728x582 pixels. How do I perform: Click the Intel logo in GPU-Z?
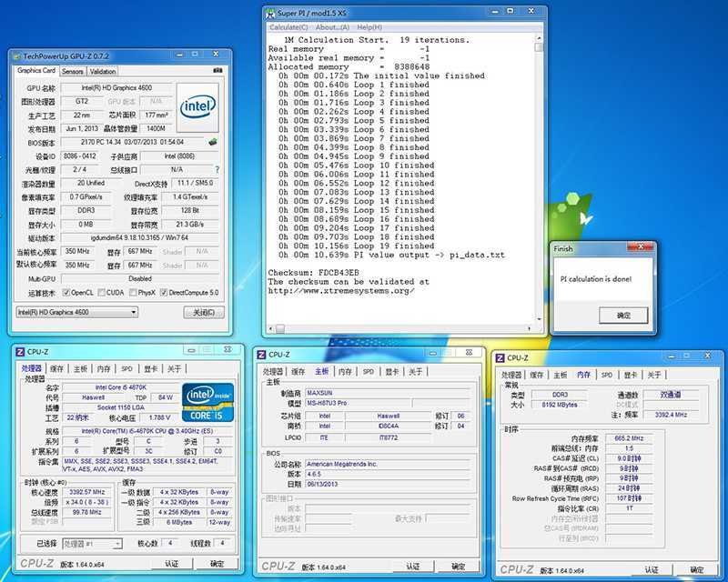pyautogui.click(x=197, y=107)
